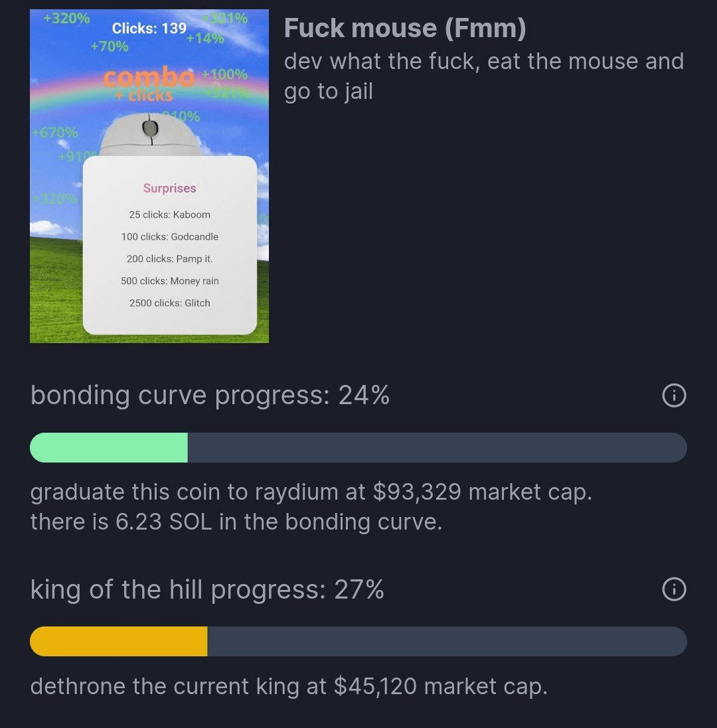Open the king of the hill info icon

[674, 589]
